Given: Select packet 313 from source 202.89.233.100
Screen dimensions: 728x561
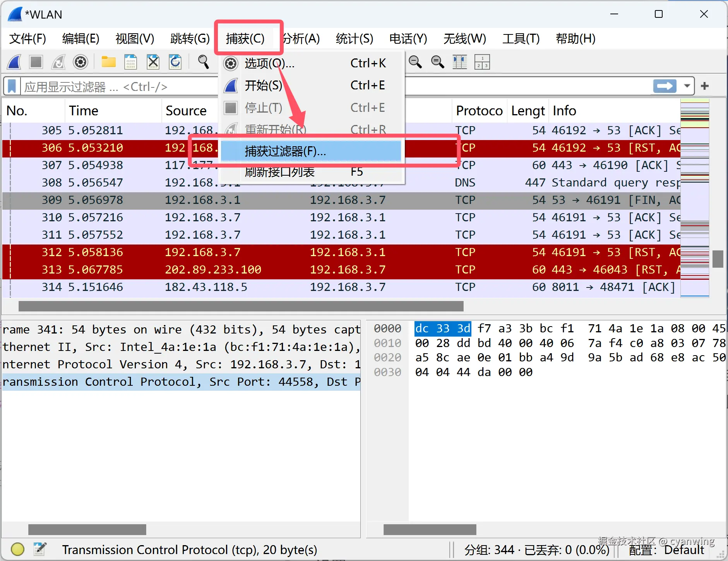Looking at the screenshot, I should [341, 270].
